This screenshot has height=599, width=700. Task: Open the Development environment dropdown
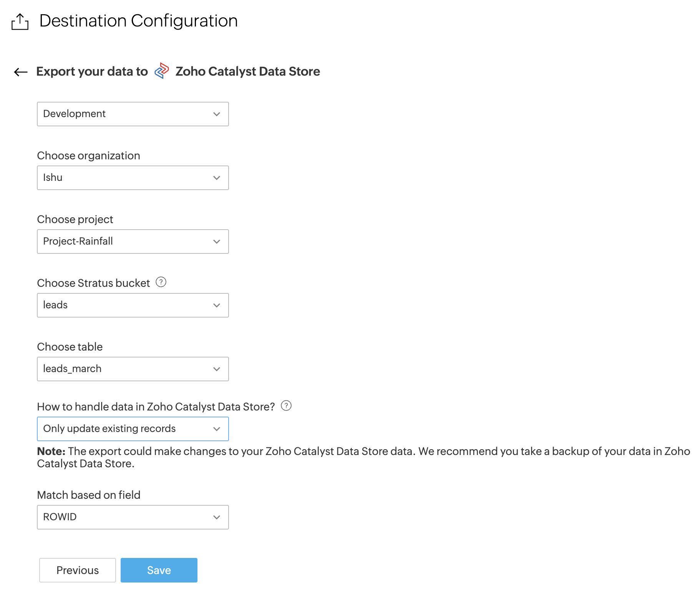pos(133,114)
